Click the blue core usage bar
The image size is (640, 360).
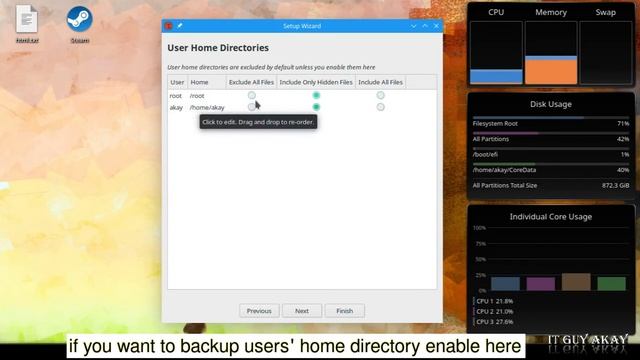505,283
